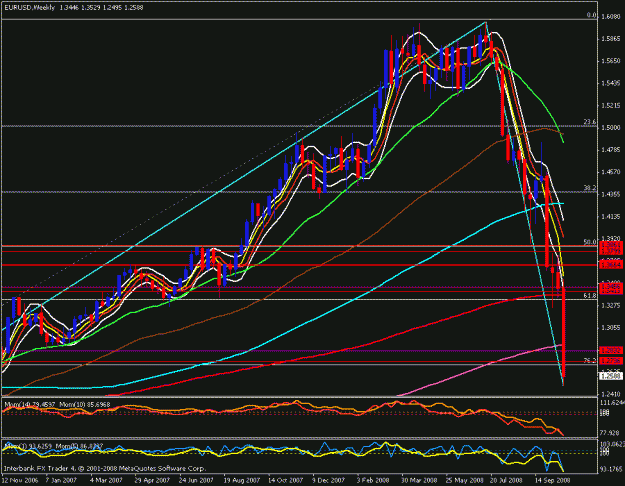
Task: Click the 20 Jul 2008 date label
Action: (x=506, y=480)
